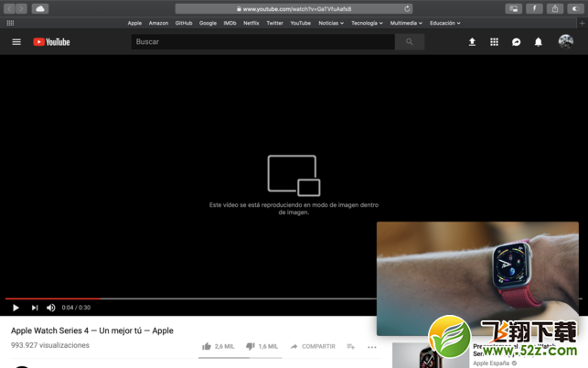
Task: Open the IMDb bookmark
Action: [230, 23]
